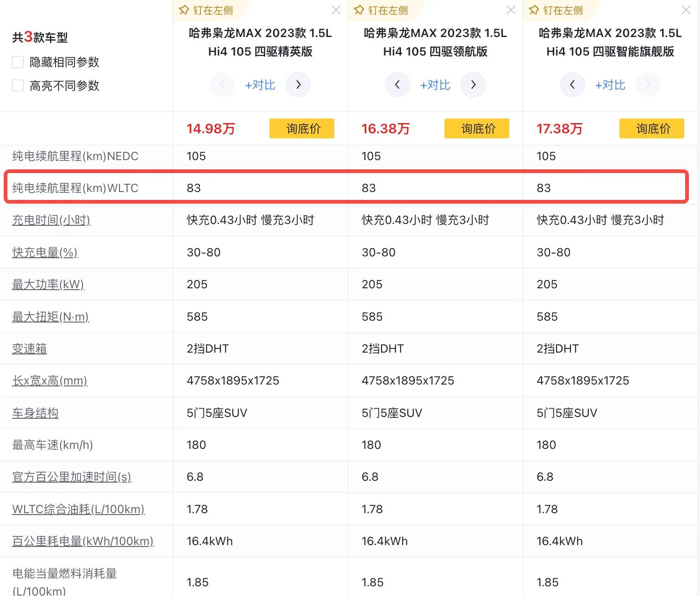Open the 百公里耗电量(kWh/100km) parameter link

coord(83,541)
